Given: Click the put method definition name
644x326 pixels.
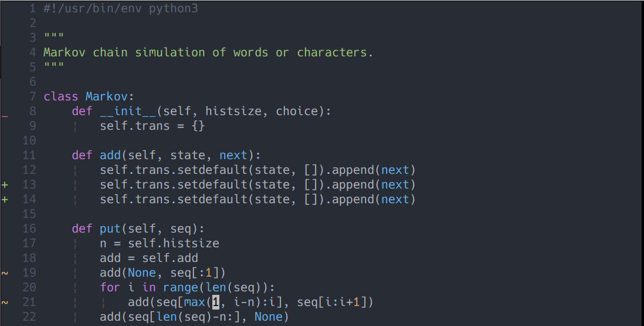Looking at the screenshot, I should click(x=110, y=228).
